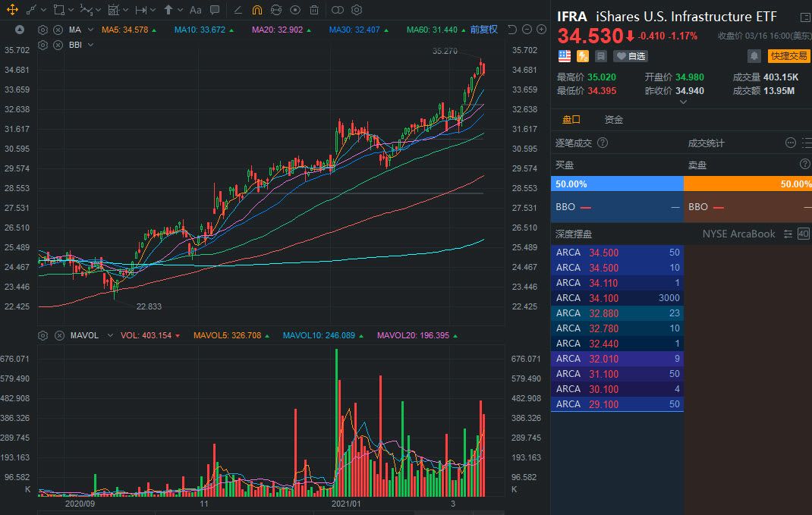Open the MAVOL indicator dropdown
Viewport: 812px width, 515px height.
[x=110, y=335]
